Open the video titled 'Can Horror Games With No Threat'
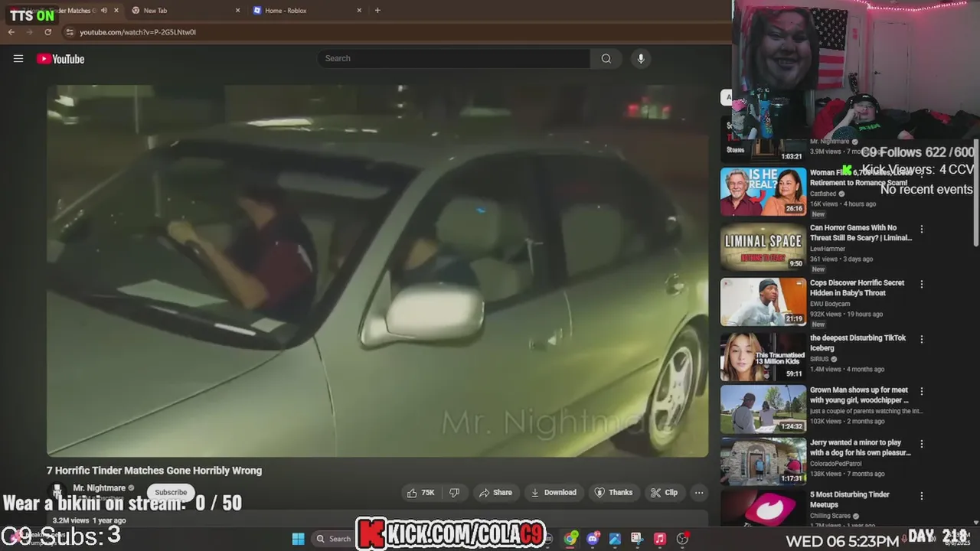The height and width of the screenshot is (551, 980). (x=861, y=233)
